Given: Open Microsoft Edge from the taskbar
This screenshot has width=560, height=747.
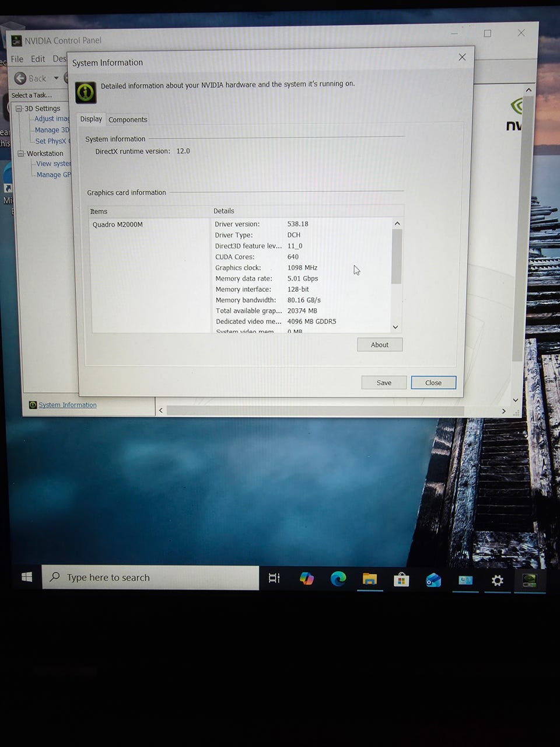Looking at the screenshot, I should point(338,578).
